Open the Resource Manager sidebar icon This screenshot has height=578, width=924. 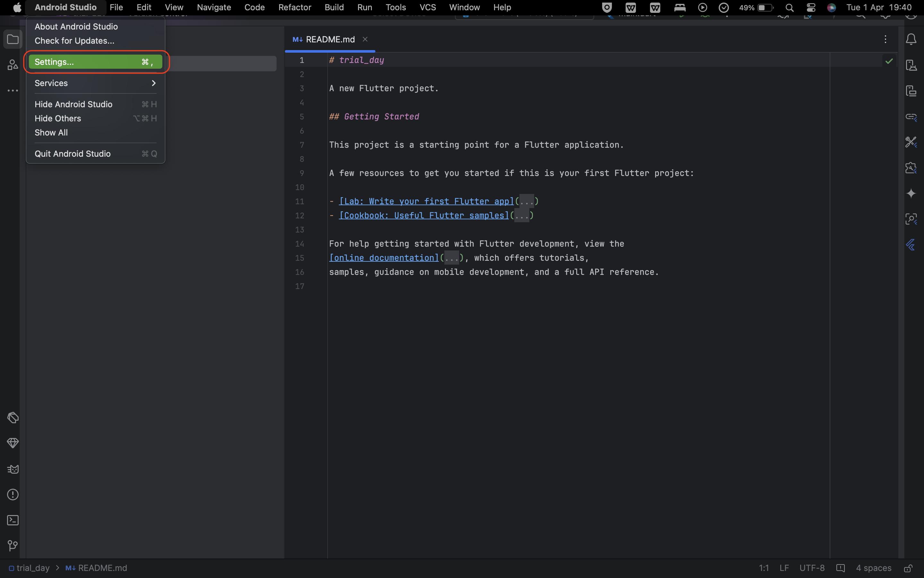13,65
